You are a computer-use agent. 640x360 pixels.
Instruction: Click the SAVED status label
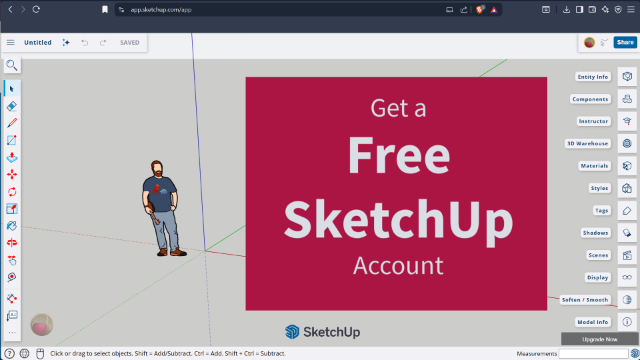[x=129, y=42]
